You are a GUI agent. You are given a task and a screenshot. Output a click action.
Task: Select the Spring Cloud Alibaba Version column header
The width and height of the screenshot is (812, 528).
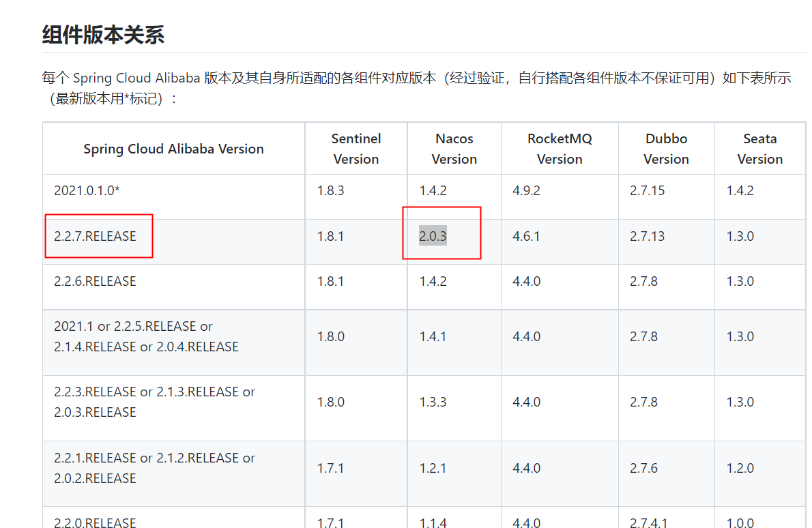[x=173, y=149]
